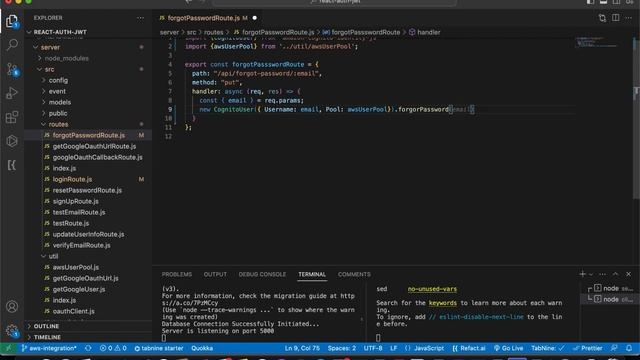Open the Extensions view
This screenshot has height=360, width=640.
12,117
